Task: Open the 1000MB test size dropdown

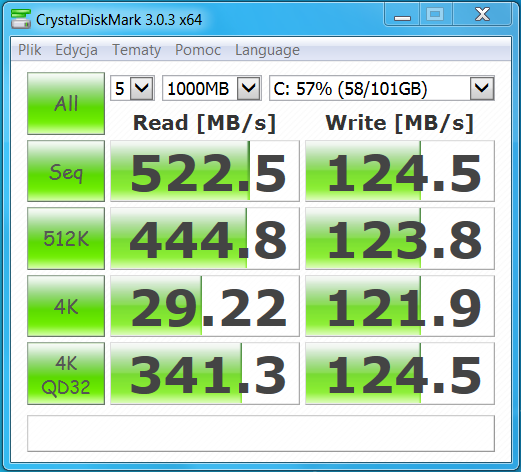Action: click(211, 88)
